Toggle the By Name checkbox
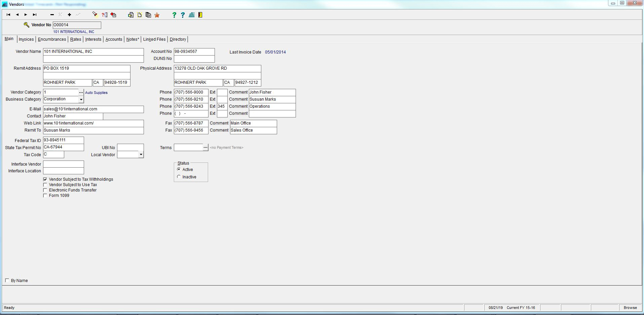This screenshot has height=315, width=644. (7, 280)
